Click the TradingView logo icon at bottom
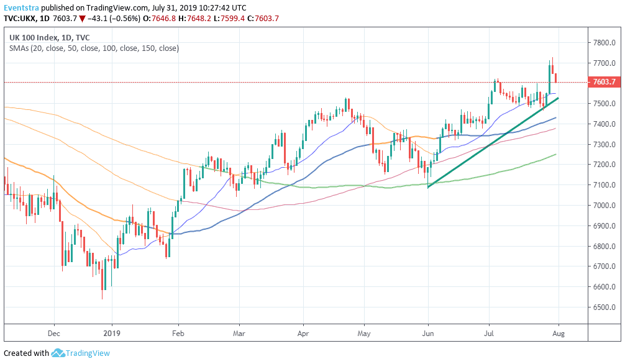Viewport: 625px width, 364px height. [x=58, y=353]
